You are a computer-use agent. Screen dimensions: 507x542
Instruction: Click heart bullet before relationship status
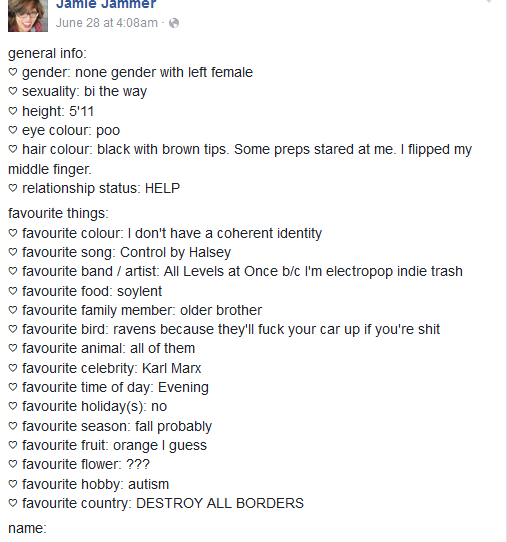coord(13,188)
